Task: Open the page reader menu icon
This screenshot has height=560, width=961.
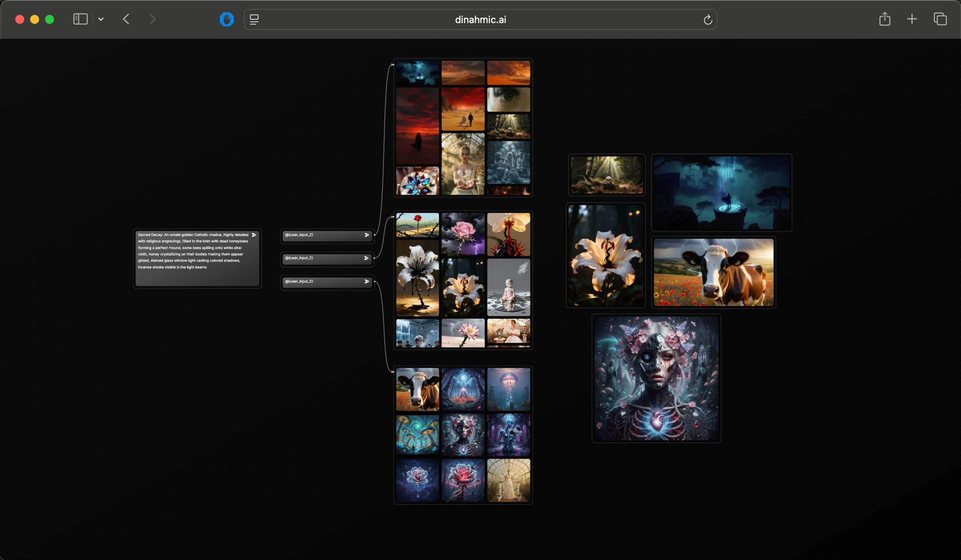Action: [x=254, y=19]
